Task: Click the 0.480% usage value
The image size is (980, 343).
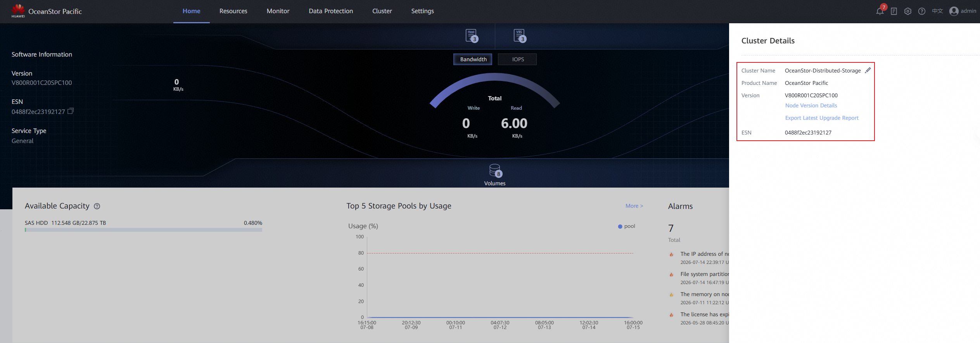Action: [253, 223]
